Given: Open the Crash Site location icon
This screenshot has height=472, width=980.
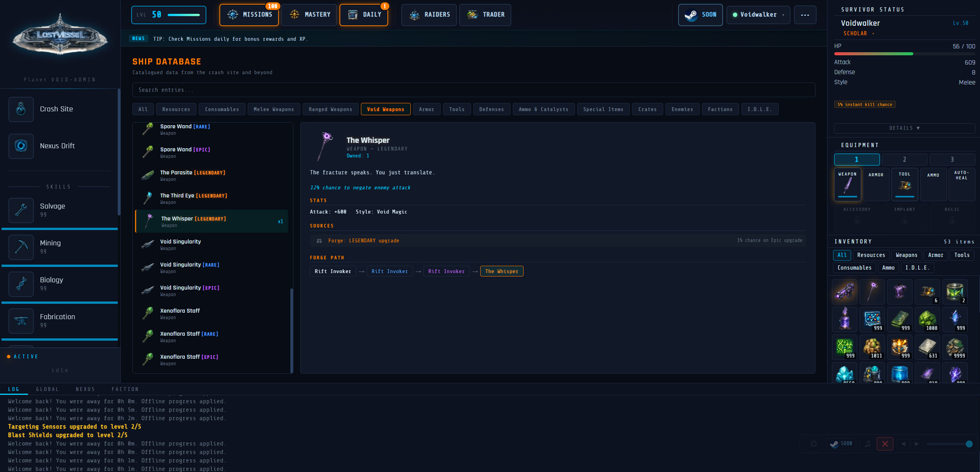Looking at the screenshot, I should click(x=21, y=109).
